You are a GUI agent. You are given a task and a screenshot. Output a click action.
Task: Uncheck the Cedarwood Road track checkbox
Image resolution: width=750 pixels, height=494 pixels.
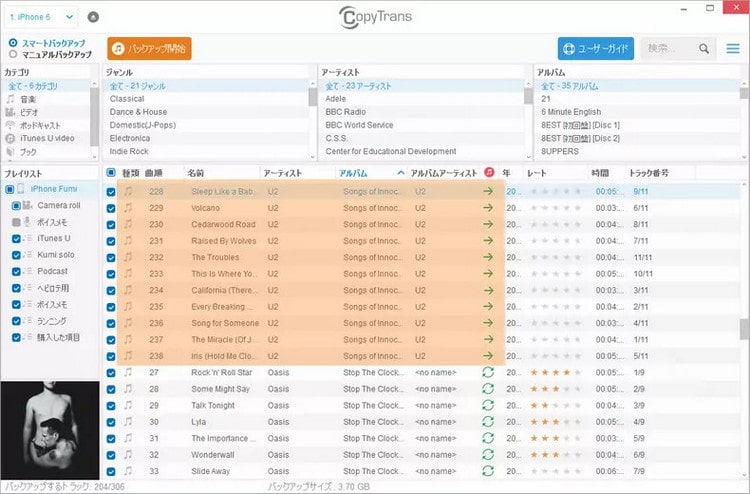click(111, 225)
